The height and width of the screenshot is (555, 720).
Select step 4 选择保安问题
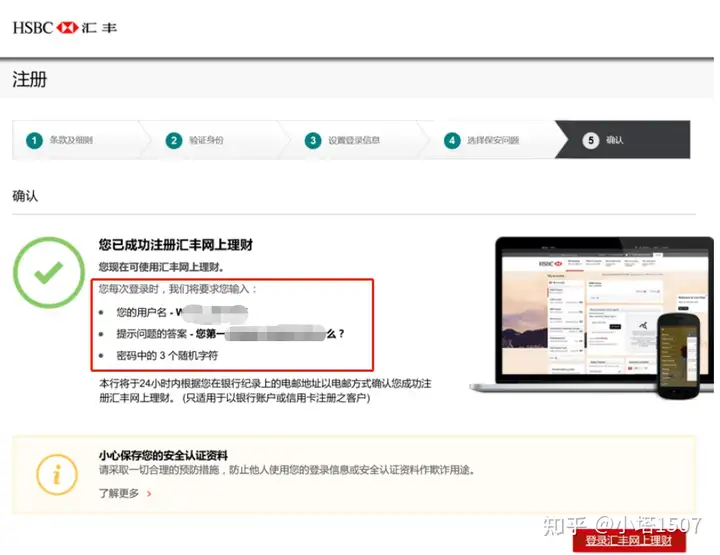tap(491, 140)
